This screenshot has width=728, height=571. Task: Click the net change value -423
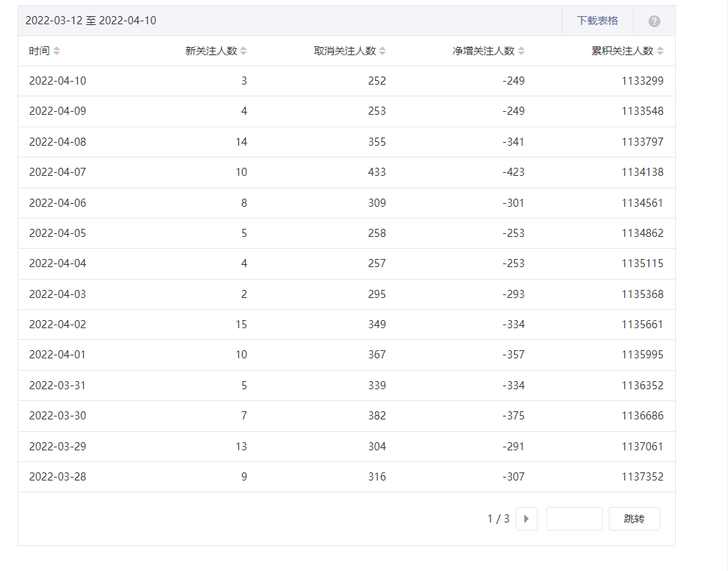(x=513, y=172)
